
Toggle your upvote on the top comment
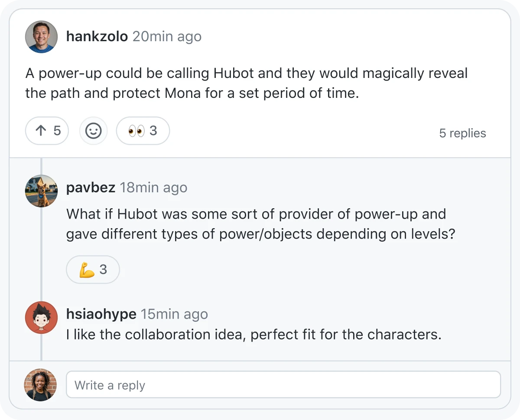[47, 130]
